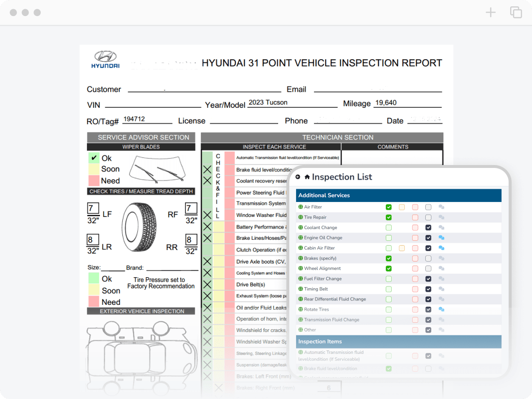Screen dimensions: 532x399
Task: Click the Mileage field showing 19,640
Action: pos(407,103)
